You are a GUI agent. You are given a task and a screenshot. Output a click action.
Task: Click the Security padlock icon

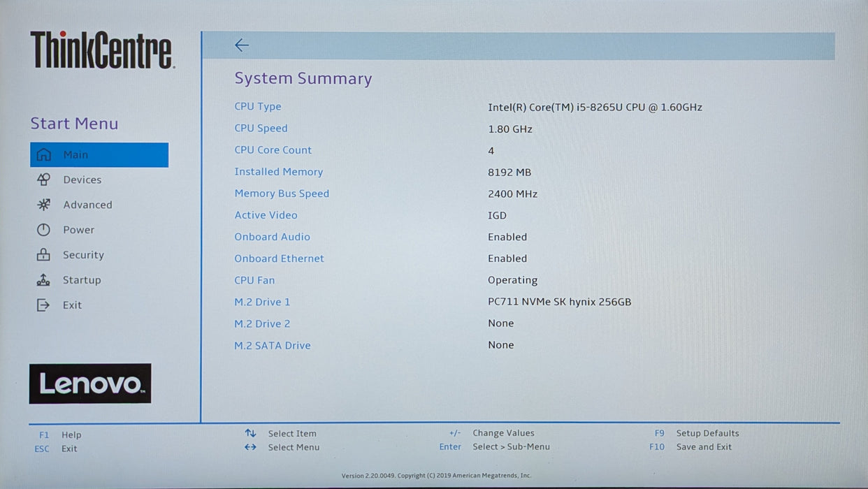(43, 255)
